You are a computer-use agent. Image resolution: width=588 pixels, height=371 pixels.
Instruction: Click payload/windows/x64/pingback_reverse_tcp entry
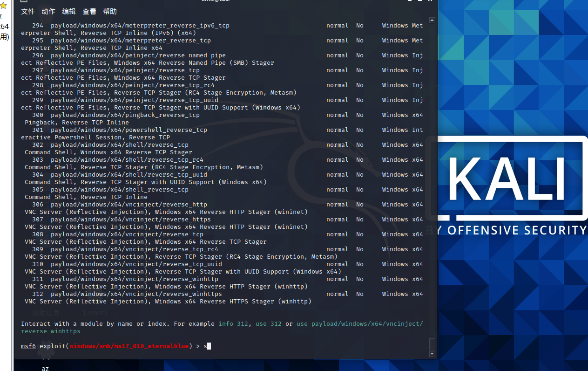(125, 115)
